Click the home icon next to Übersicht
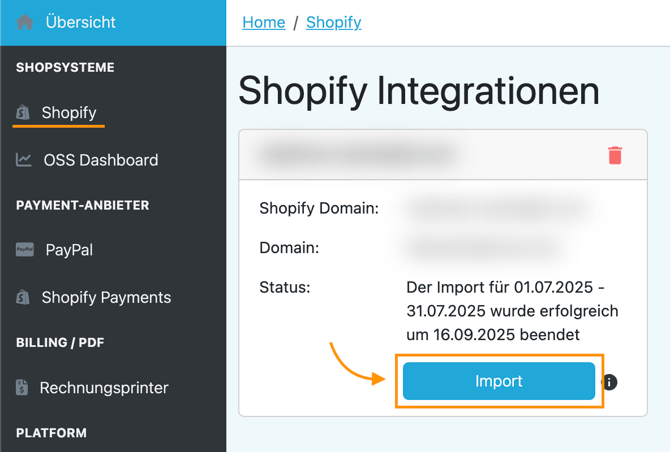The image size is (670, 452). [25, 22]
